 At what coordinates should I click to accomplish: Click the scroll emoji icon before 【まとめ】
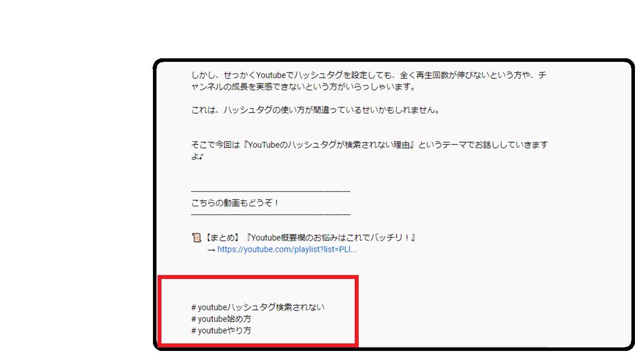pos(196,238)
